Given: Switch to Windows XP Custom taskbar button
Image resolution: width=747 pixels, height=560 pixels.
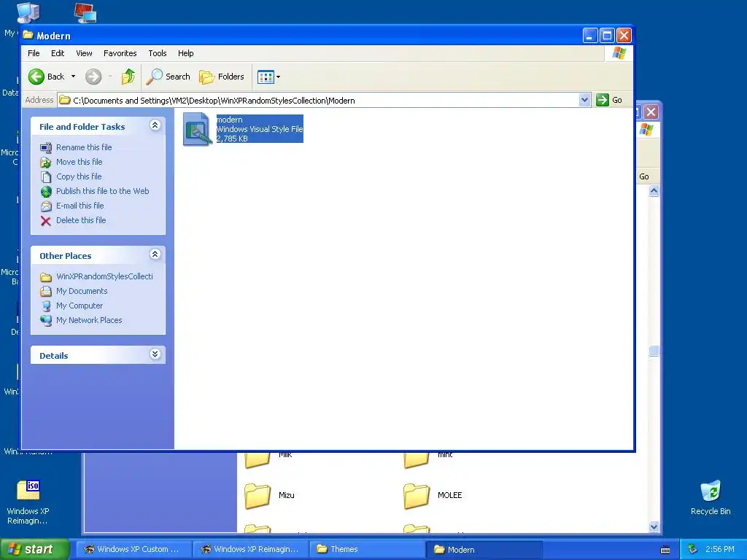Looking at the screenshot, I should [x=134, y=550].
